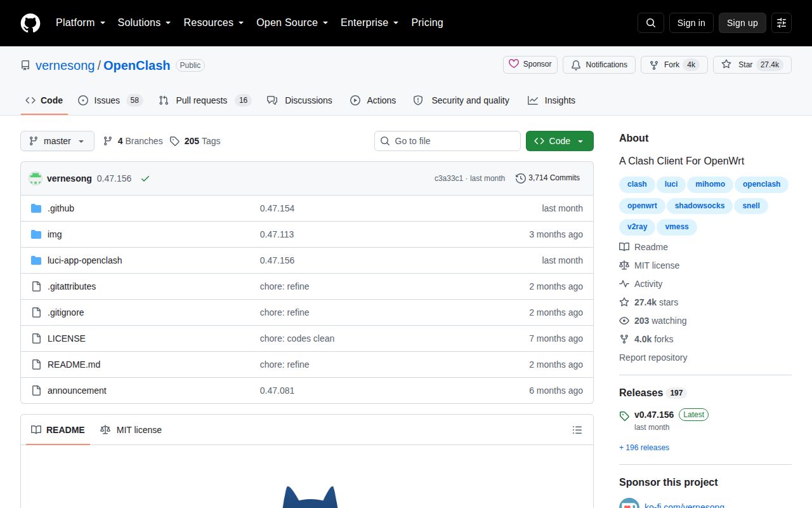Select the vmess topic tag
This screenshot has height=508, width=812.
click(x=677, y=227)
